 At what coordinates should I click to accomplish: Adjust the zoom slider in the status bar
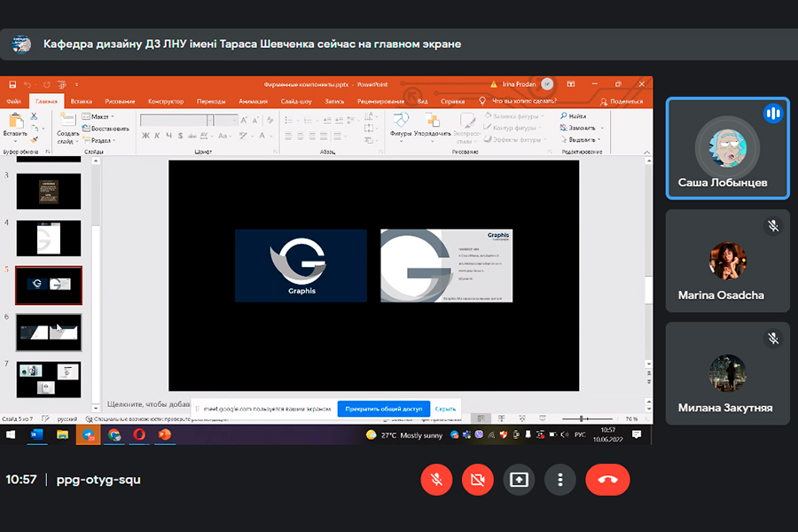pyautogui.click(x=583, y=419)
